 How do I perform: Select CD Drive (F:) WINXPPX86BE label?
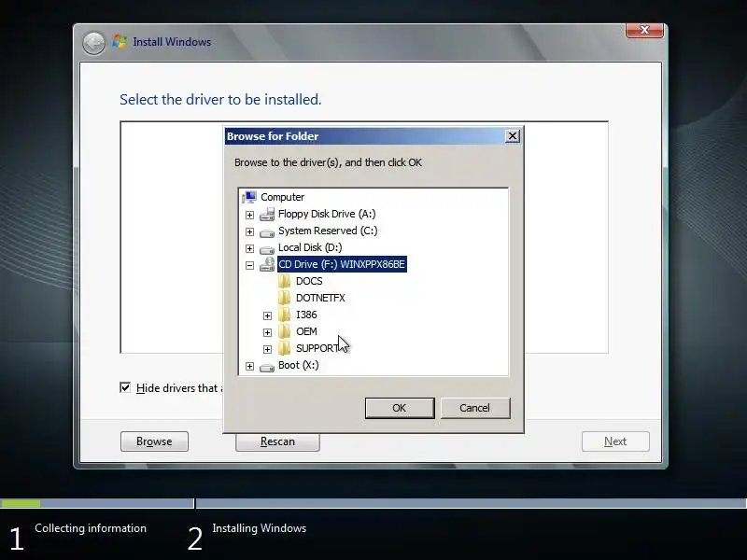(342, 264)
